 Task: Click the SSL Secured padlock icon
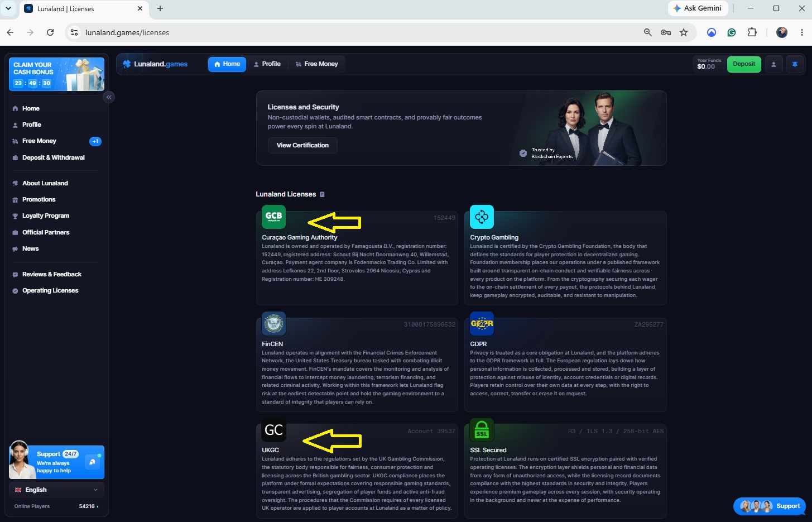482,430
